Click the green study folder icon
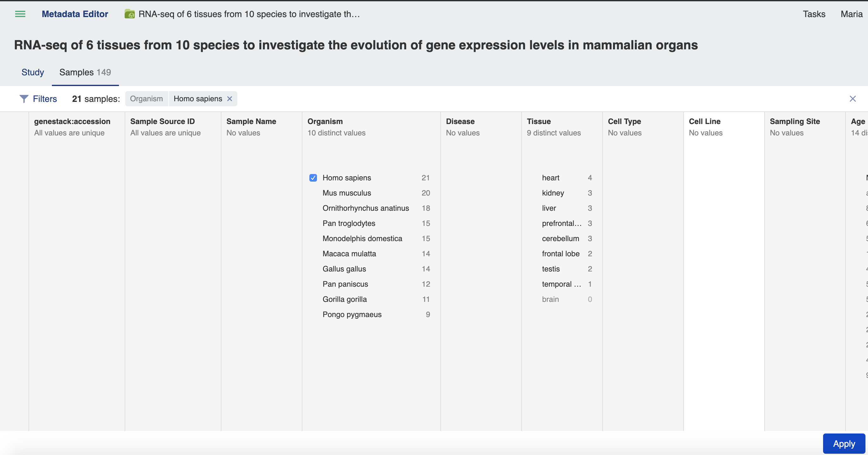Screen dimensions: 868x455 pos(129,14)
